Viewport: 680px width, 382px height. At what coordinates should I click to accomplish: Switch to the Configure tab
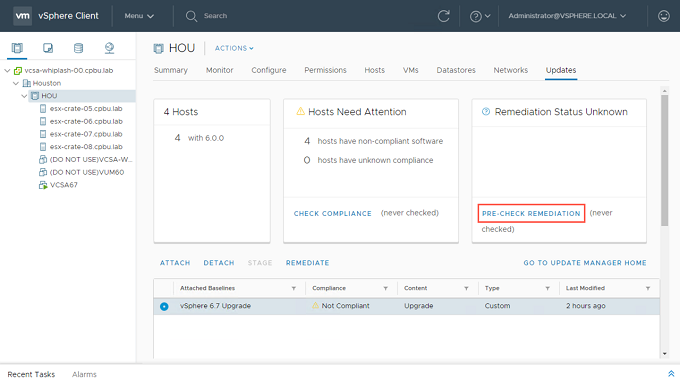pyautogui.click(x=269, y=70)
